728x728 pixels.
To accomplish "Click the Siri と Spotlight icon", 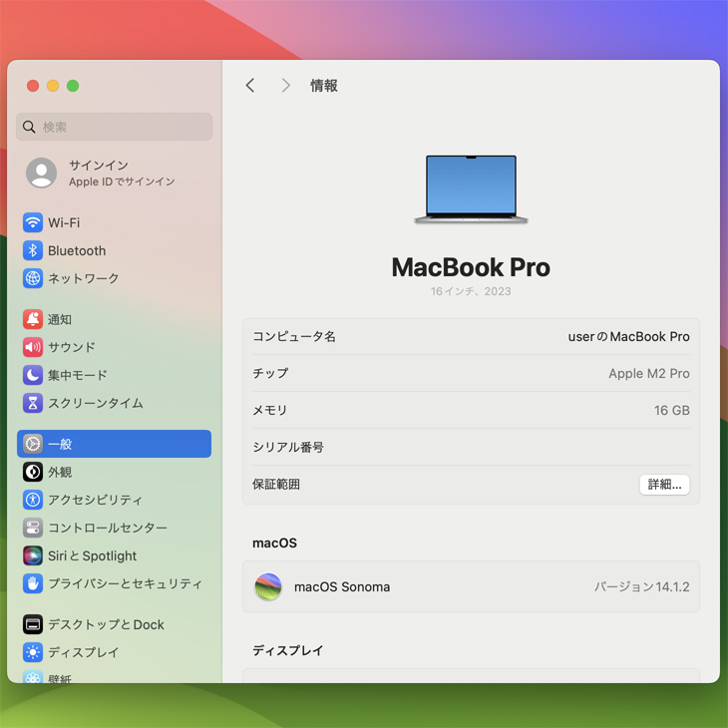I will (33, 555).
